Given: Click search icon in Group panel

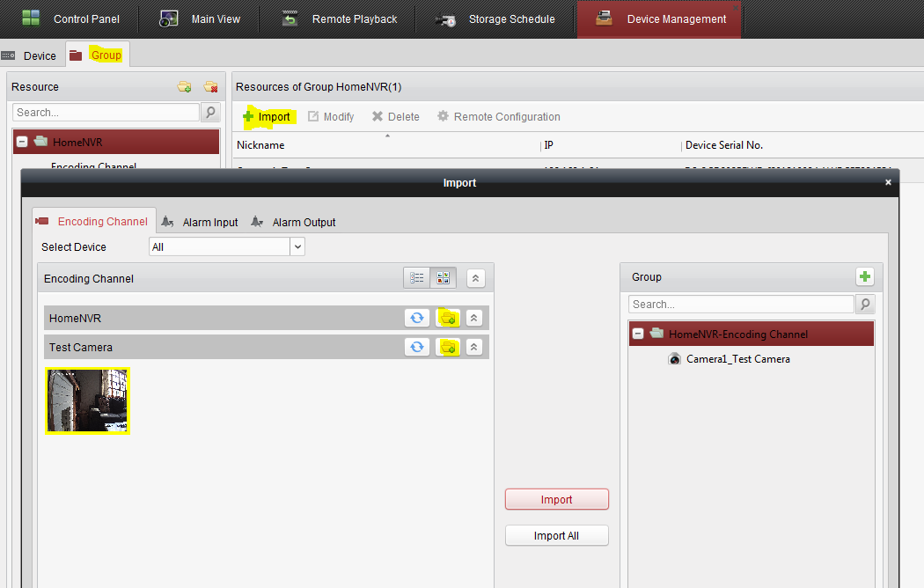Looking at the screenshot, I should click(x=865, y=305).
